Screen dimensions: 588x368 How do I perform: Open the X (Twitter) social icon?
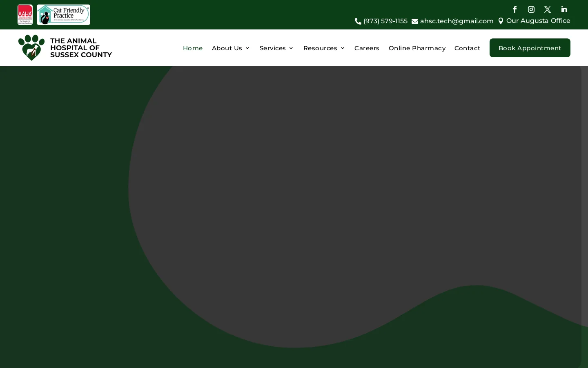[x=548, y=9]
